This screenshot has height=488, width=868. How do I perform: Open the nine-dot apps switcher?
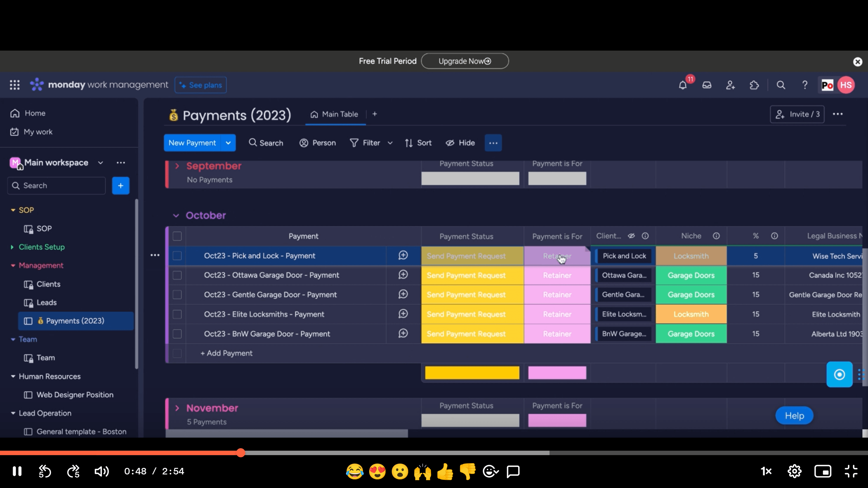[x=14, y=85]
